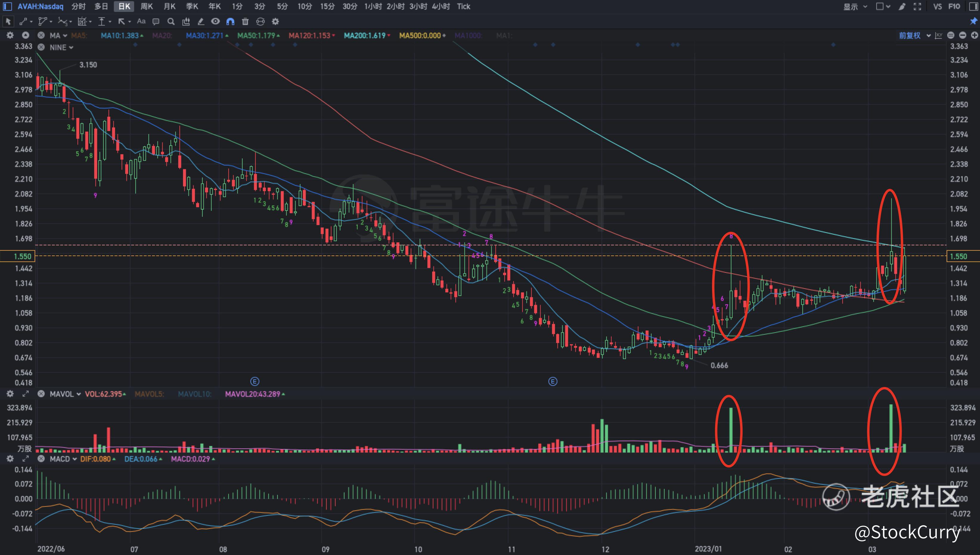The width and height of the screenshot is (980, 555).
Task: Click the fullscreen expand icon
Action: 917,7
